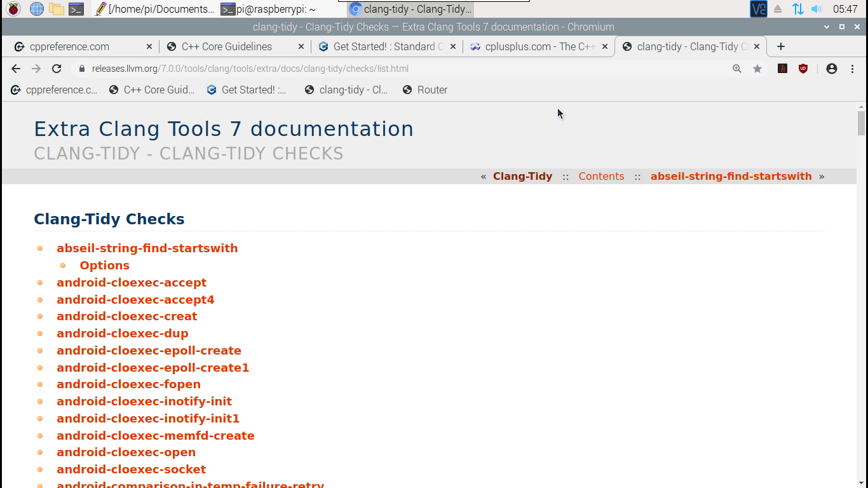Screen dimensions: 868x488
Task: Click the scrollbar up arrow
Action: pos(862,106)
